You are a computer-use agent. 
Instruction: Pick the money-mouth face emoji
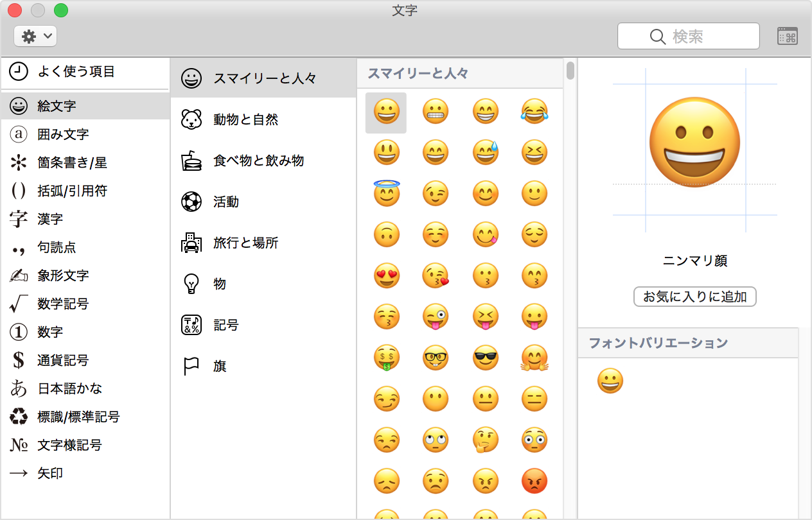click(386, 358)
